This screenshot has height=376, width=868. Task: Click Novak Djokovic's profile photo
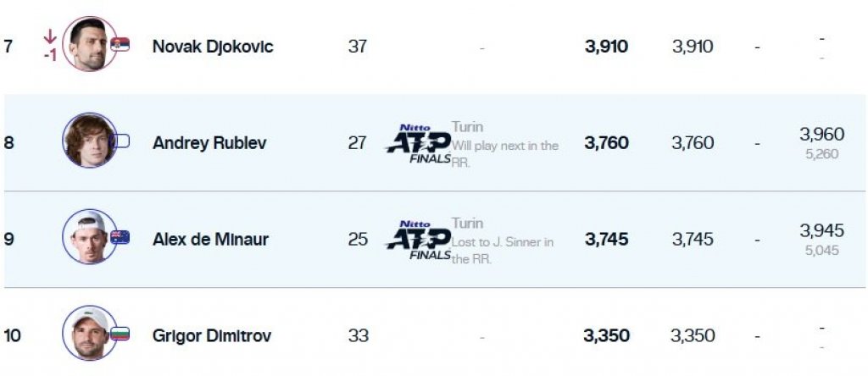point(89,44)
